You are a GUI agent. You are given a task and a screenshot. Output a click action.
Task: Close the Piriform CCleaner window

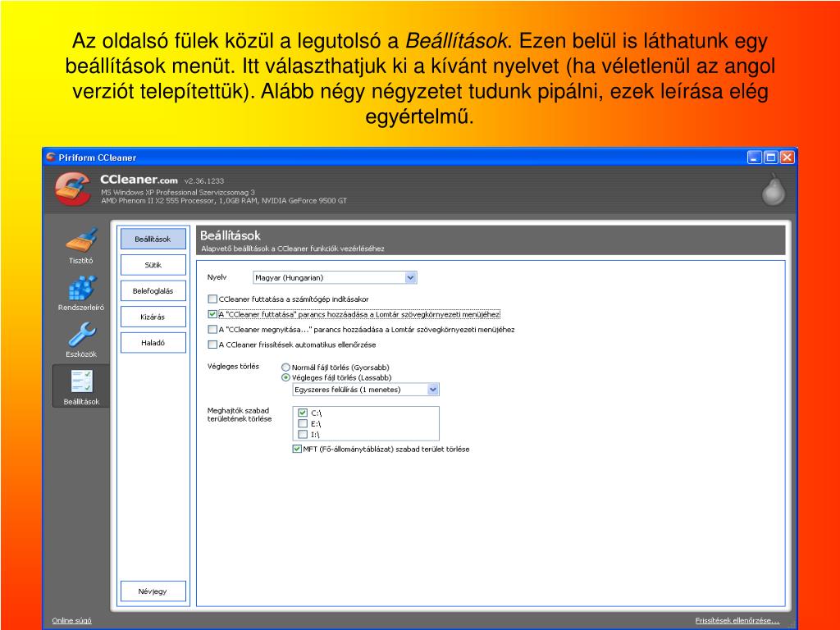[x=787, y=157]
